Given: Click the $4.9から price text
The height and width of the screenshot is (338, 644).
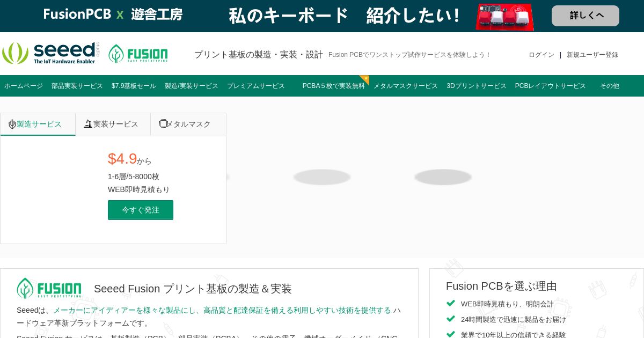Looking at the screenshot, I should [x=130, y=159].
